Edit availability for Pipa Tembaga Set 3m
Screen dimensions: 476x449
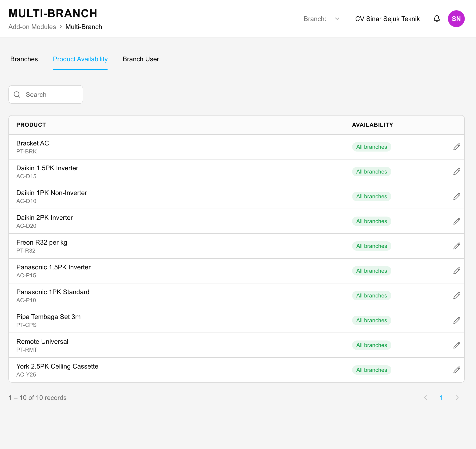[457, 320]
